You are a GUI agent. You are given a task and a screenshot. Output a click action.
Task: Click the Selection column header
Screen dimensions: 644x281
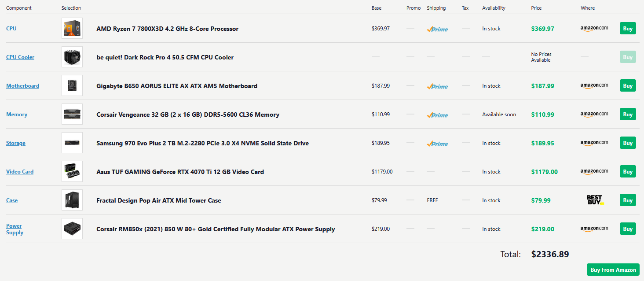pos(71,8)
